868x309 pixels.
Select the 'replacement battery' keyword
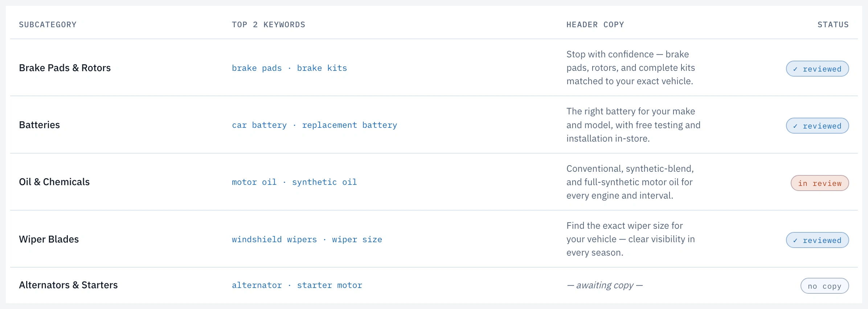(x=349, y=125)
